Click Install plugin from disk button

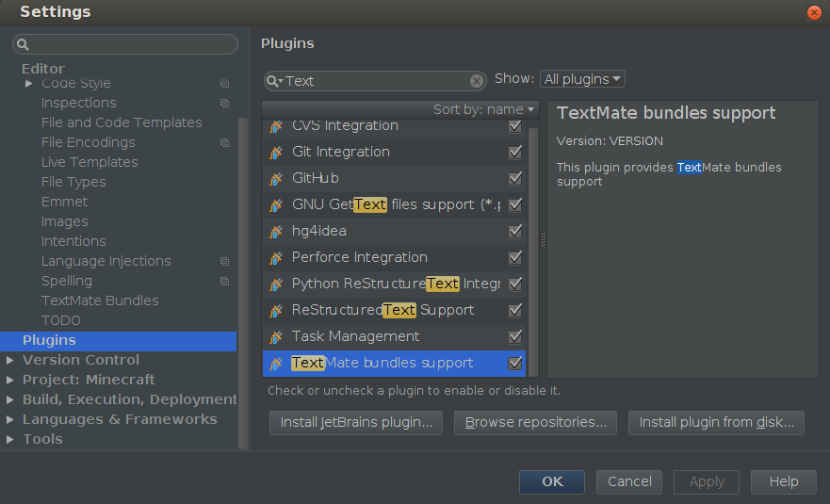coord(716,422)
